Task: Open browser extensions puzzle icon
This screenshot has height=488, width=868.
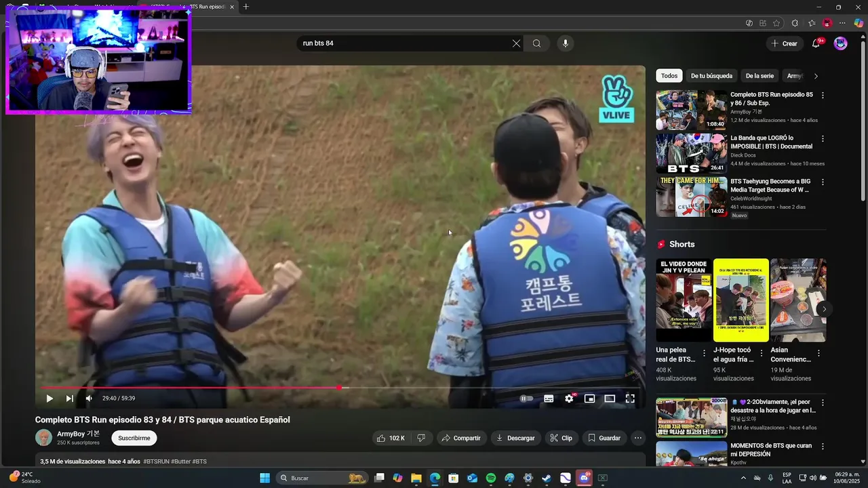Action: [x=795, y=23]
